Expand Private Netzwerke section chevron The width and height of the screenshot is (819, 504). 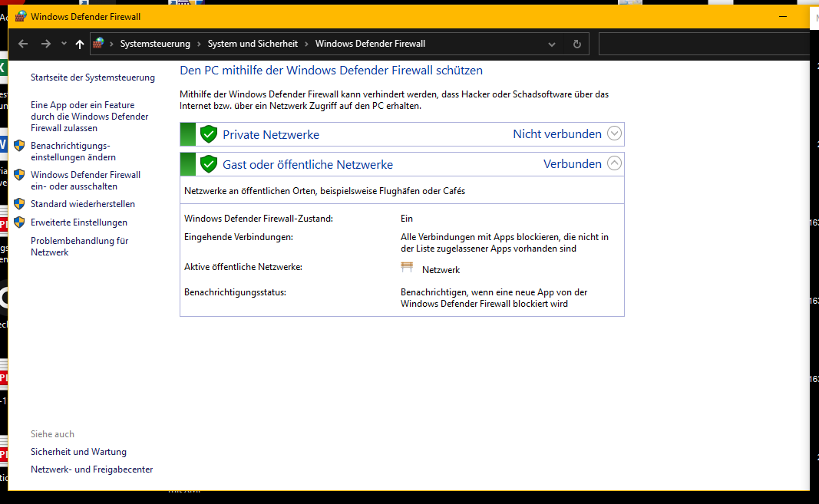tap(614, 133)
